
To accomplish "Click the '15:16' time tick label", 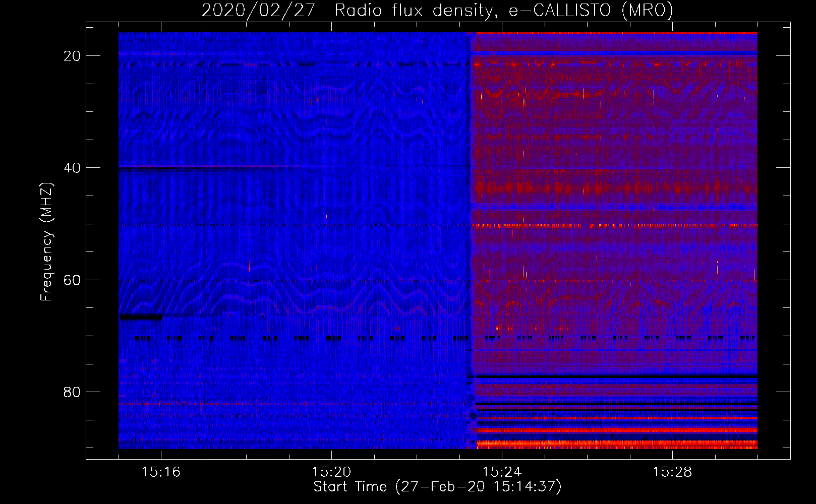I will 161,472.
